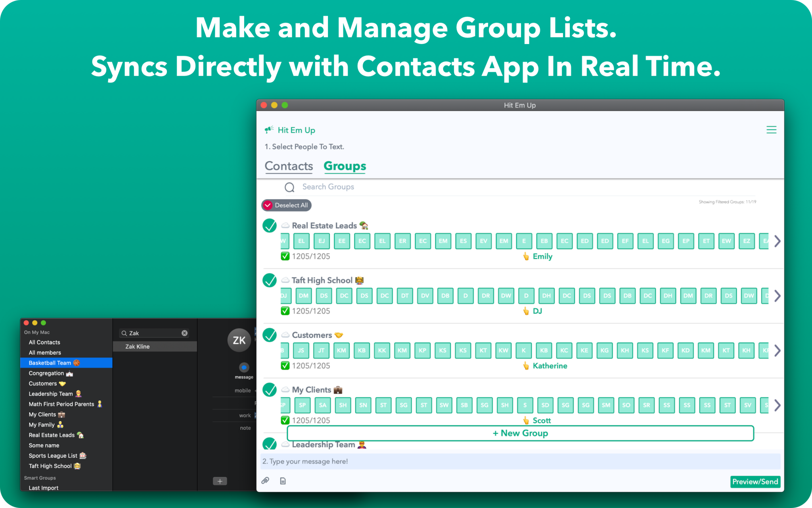
Task: Open the hamburger menu in Hit Em Up
Action: click(x=771, y=130)
